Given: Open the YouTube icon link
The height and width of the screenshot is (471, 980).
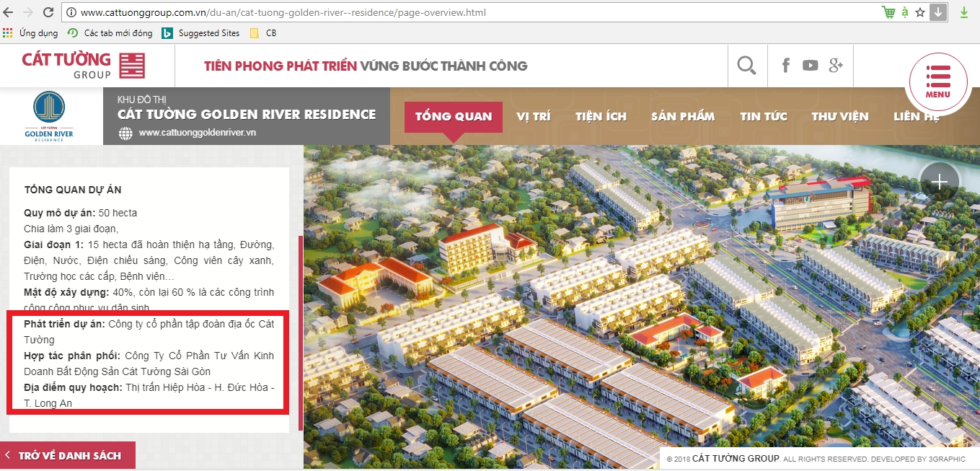Looking at the screenshot, I should click(x=811, y=66).
